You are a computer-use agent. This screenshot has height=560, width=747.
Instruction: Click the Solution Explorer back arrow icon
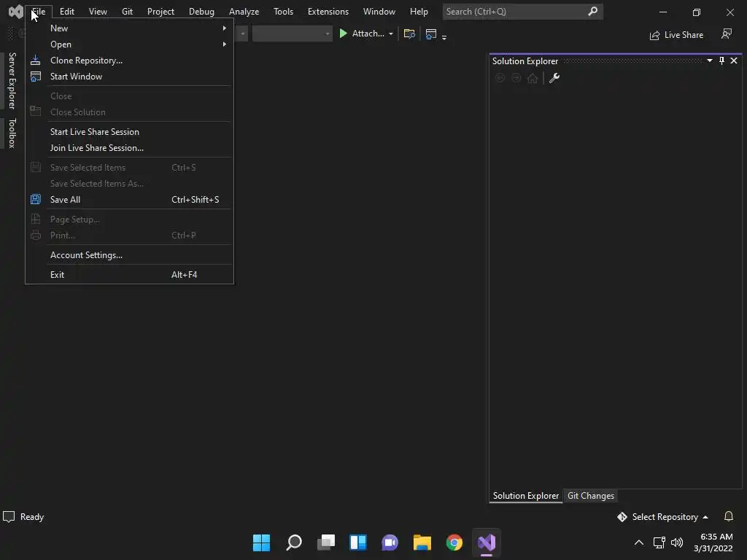click(500, 78)
